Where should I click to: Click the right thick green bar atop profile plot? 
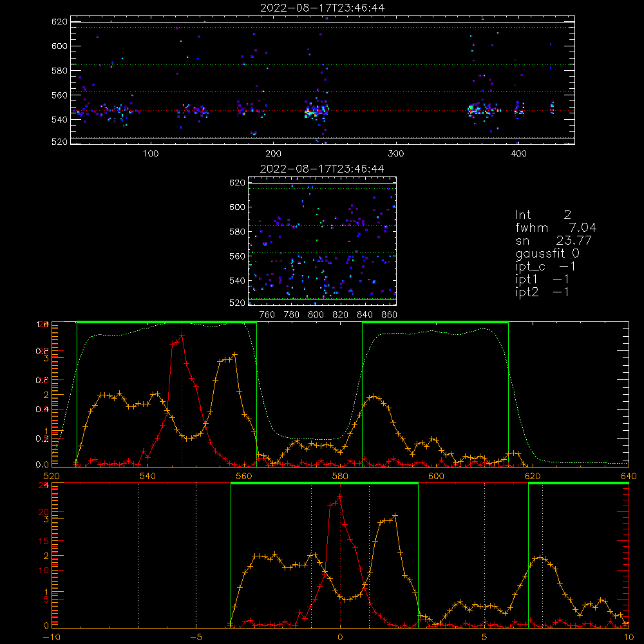(435, 322)
